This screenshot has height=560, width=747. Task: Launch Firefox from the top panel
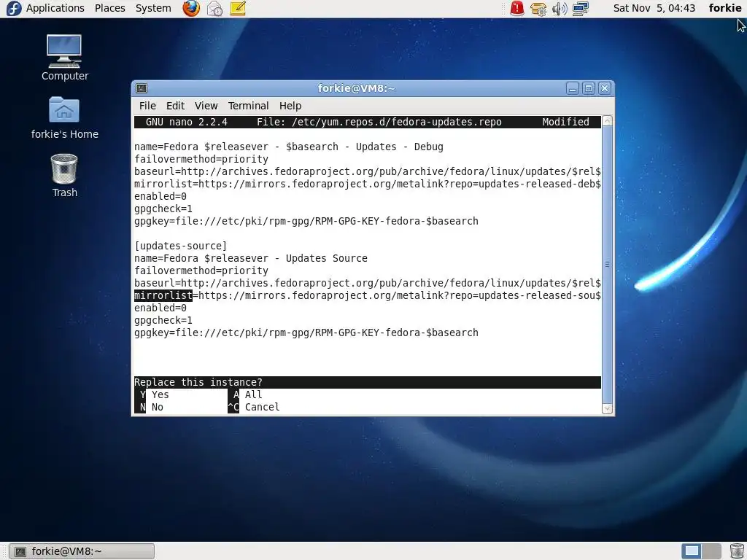click(x=191, y=8)
